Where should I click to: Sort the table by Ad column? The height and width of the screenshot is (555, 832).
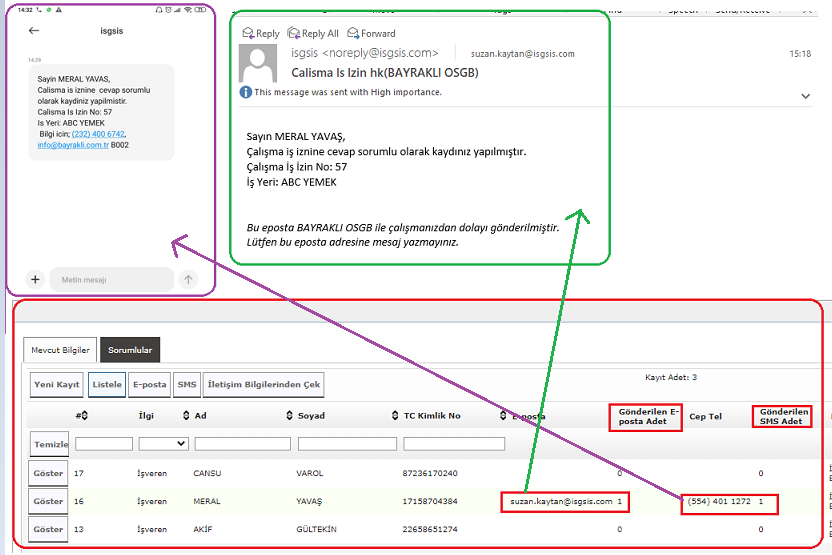click(186, 416)
